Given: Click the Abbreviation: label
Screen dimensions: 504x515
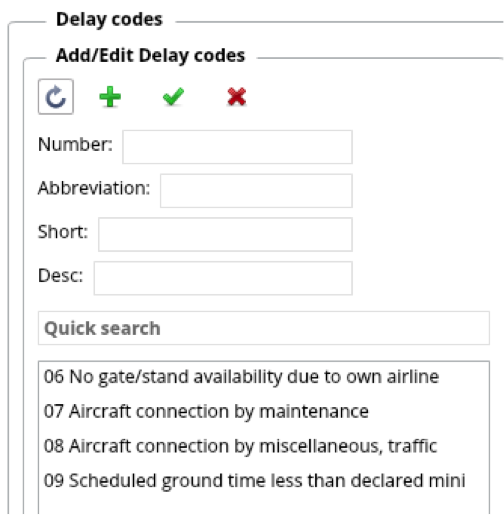Looking at the screenshot, I should coord(94,188).
